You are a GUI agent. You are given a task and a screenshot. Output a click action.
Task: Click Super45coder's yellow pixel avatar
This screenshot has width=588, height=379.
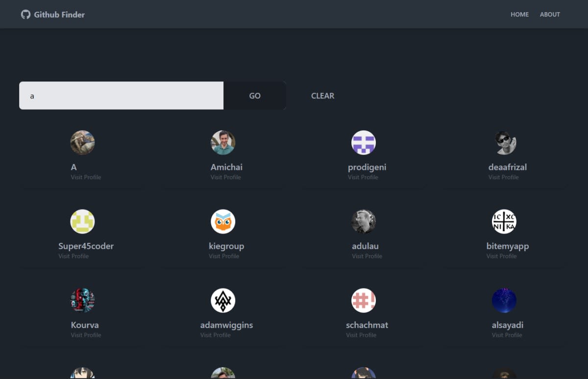tap(82, 221)
